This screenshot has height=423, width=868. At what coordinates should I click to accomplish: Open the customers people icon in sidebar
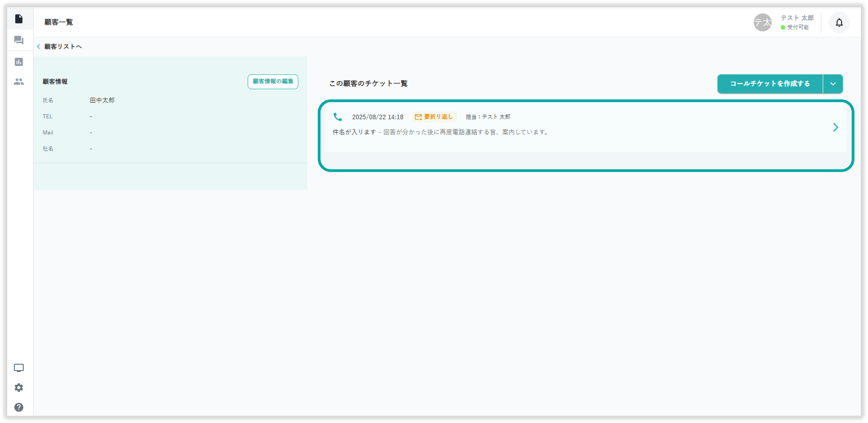(19, 82)
